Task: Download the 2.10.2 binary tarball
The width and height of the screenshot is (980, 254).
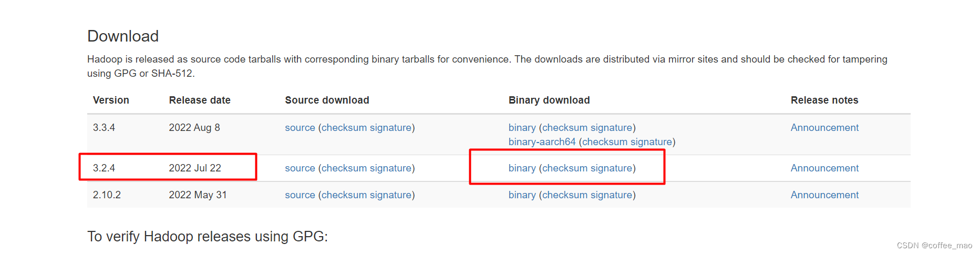Action: [522, 195]
